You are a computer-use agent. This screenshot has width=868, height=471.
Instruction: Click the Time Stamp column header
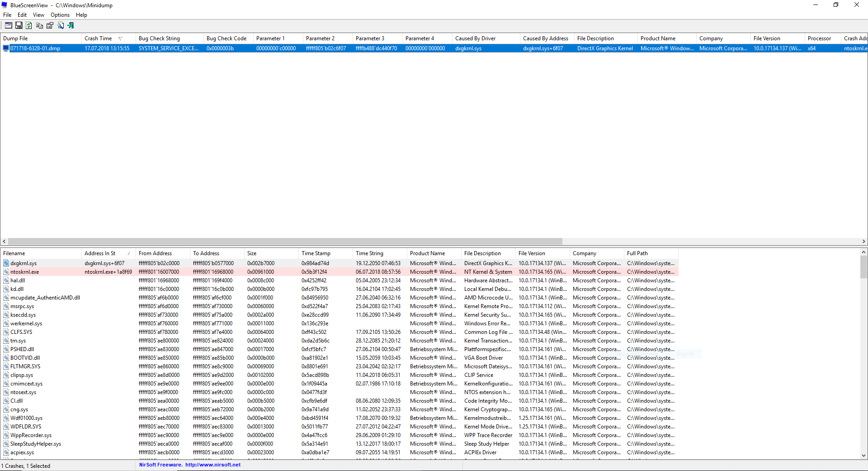click(325, 253)
